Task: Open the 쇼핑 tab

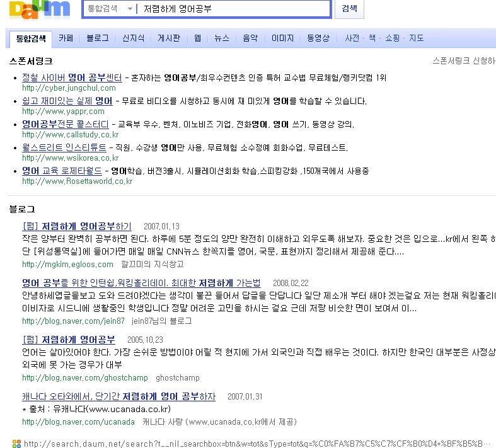Action: click(392, 38)
